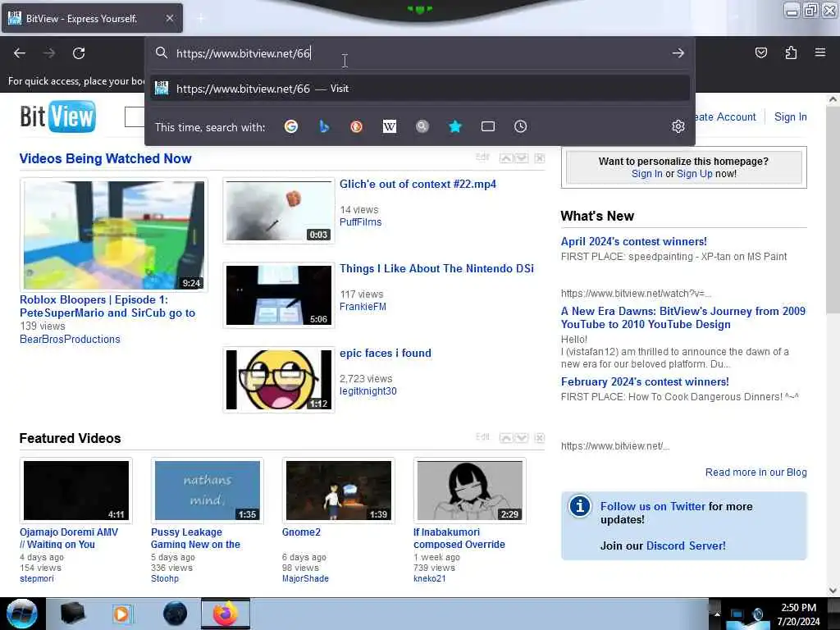Open A New Era Dawns blog post
This screenshot has height=630, width=840.
click(683, 317)
